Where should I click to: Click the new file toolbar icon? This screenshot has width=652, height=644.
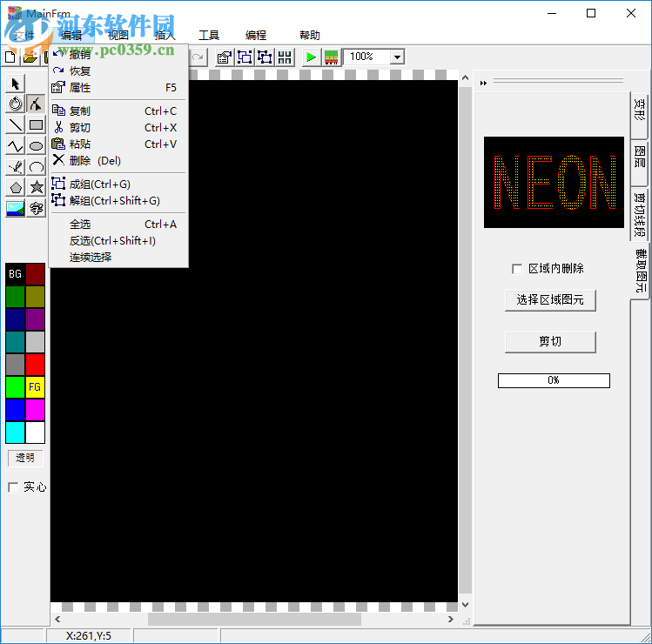(x=10, y=57)
